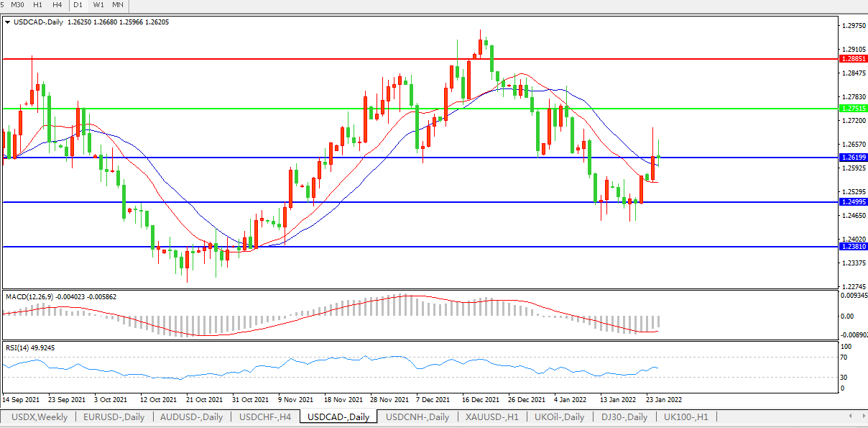Switch timeframe to H1
Viewport: 868px width, 428px height.
click(x=38, y=5)
